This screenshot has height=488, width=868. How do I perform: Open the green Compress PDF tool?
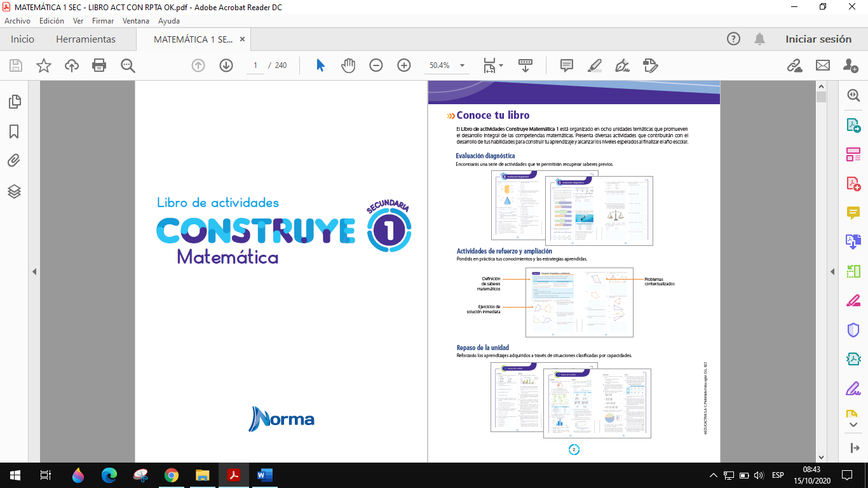(x=853, y=271)
